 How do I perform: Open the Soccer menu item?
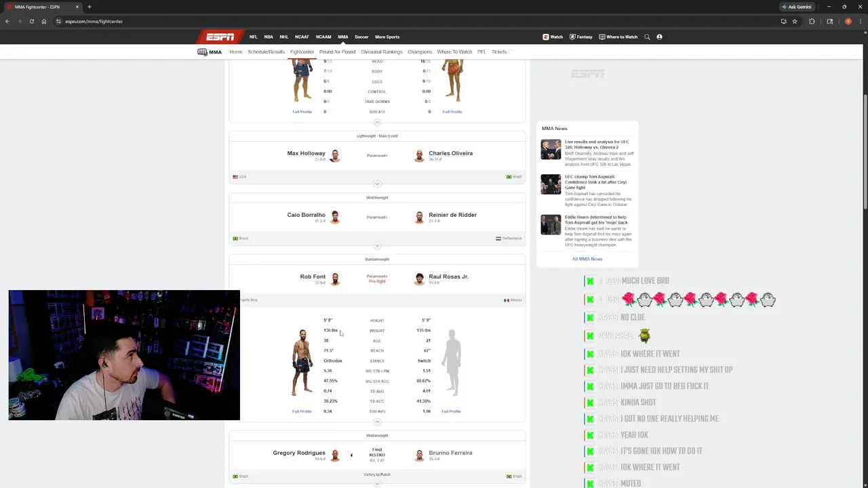[361, 37]
